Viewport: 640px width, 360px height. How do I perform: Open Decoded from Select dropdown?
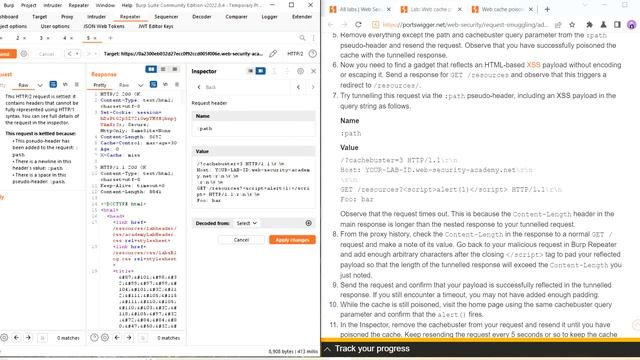[247, 223]
